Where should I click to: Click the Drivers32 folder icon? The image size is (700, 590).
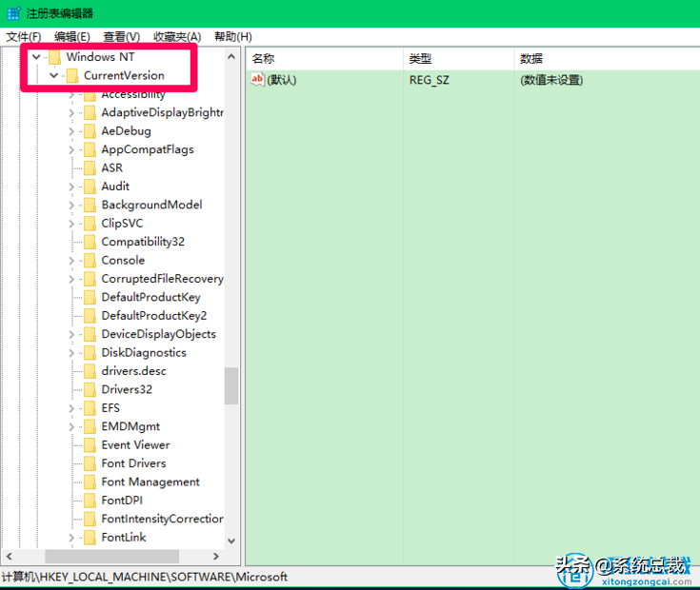point(90,389)
